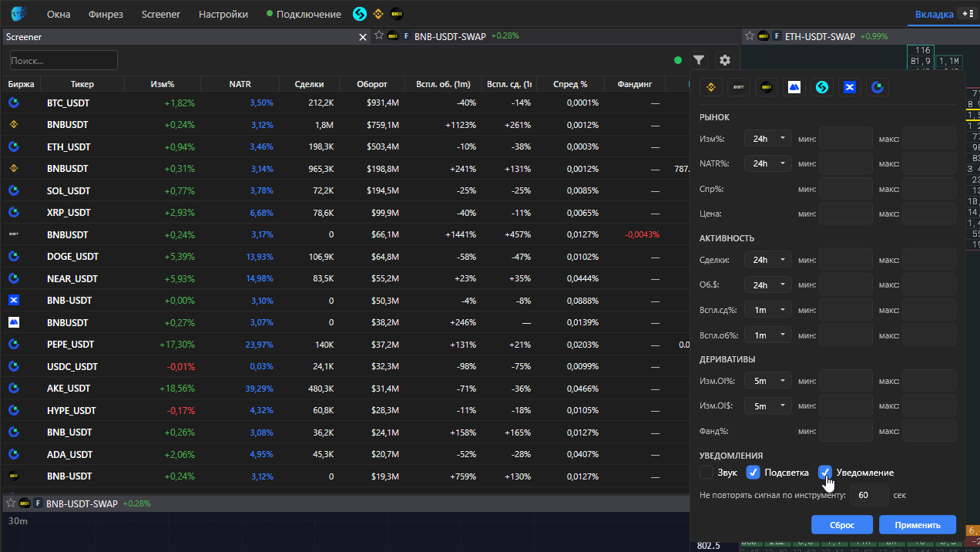Select cyan Bitget icon in filter panel
The width and height of the screenshot is (980, 552).
tap(821, 87)
